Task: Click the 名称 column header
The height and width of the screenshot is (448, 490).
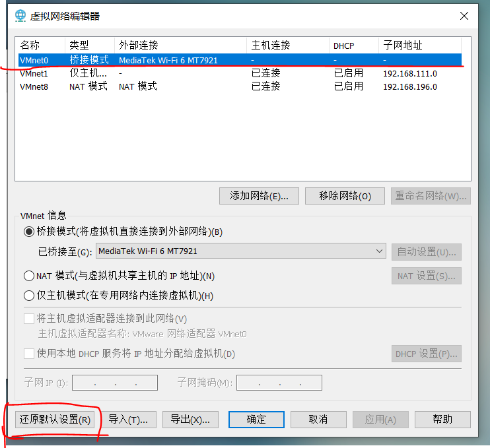Action: [41, 46]
